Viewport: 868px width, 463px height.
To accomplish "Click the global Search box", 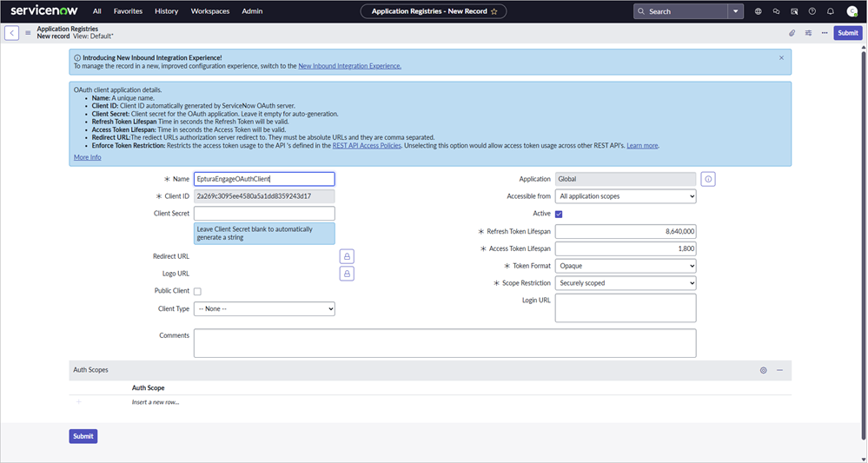I will pos(680,11).
